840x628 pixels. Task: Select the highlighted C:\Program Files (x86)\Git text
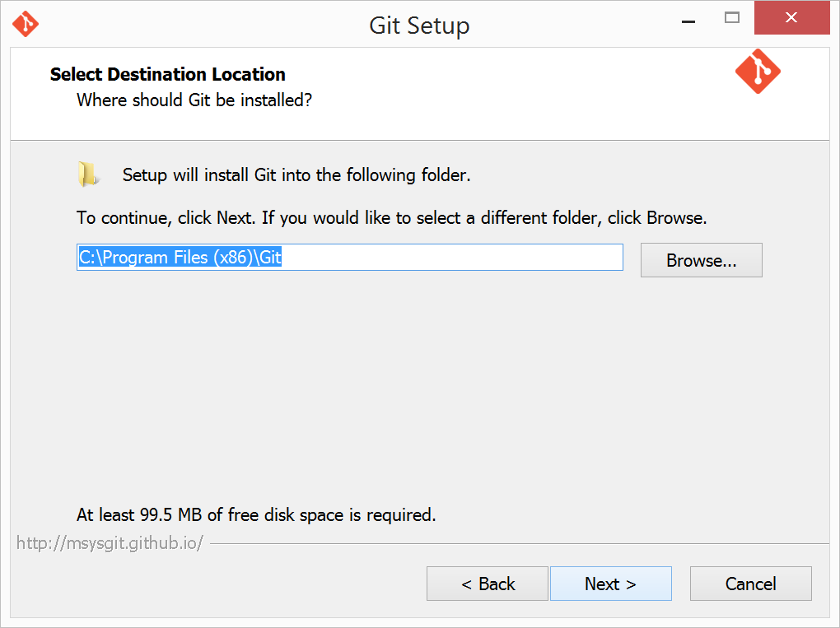(x=180, y=258)
